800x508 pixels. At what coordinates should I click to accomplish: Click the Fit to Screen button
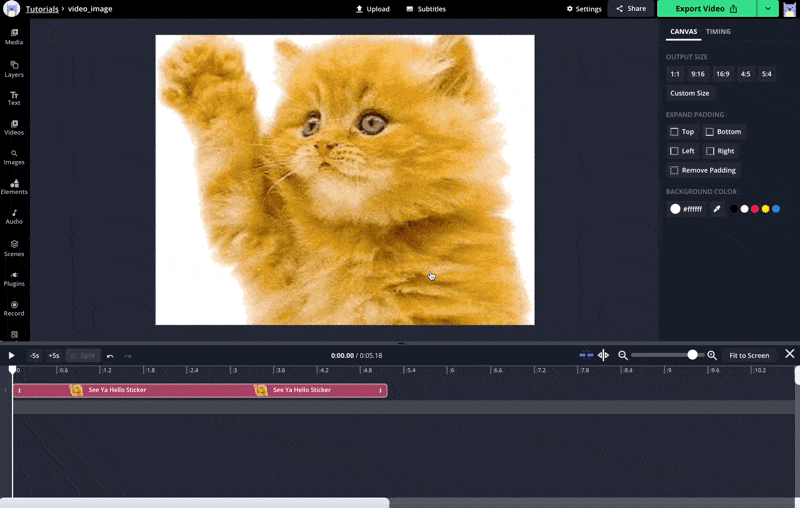pos(749,355)
